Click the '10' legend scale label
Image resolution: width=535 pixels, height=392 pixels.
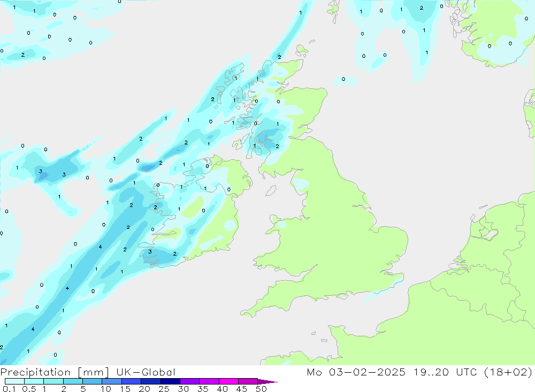click(x=106, y=389)
